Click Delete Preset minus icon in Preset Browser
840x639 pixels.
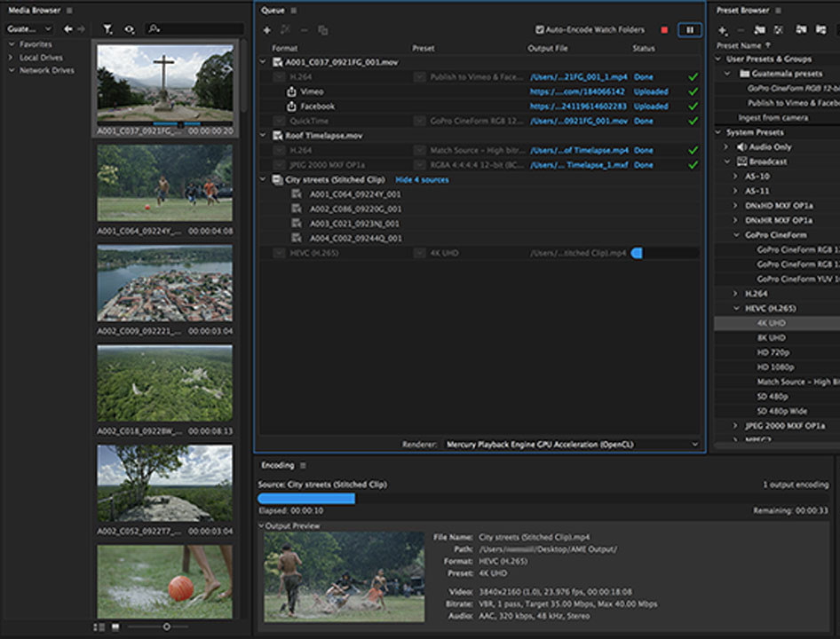(741, 30)
